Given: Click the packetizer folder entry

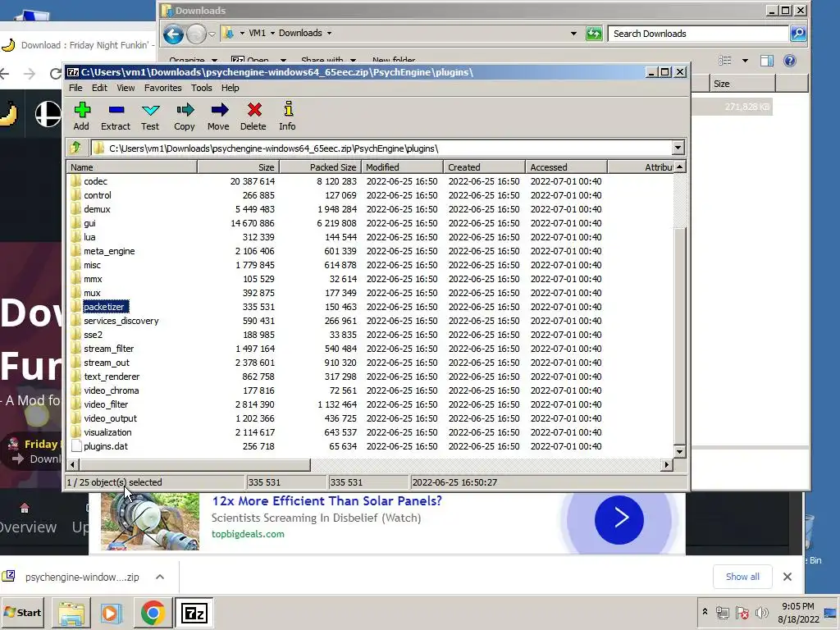Looking at the screenshot, I should 106,307.
